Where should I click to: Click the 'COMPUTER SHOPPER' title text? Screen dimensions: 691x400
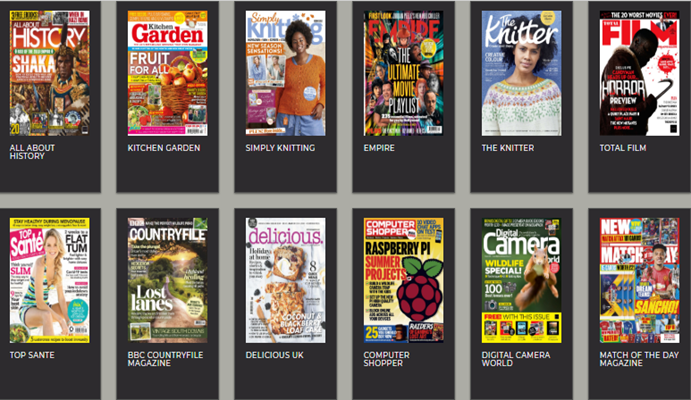[x=386, y=359]
